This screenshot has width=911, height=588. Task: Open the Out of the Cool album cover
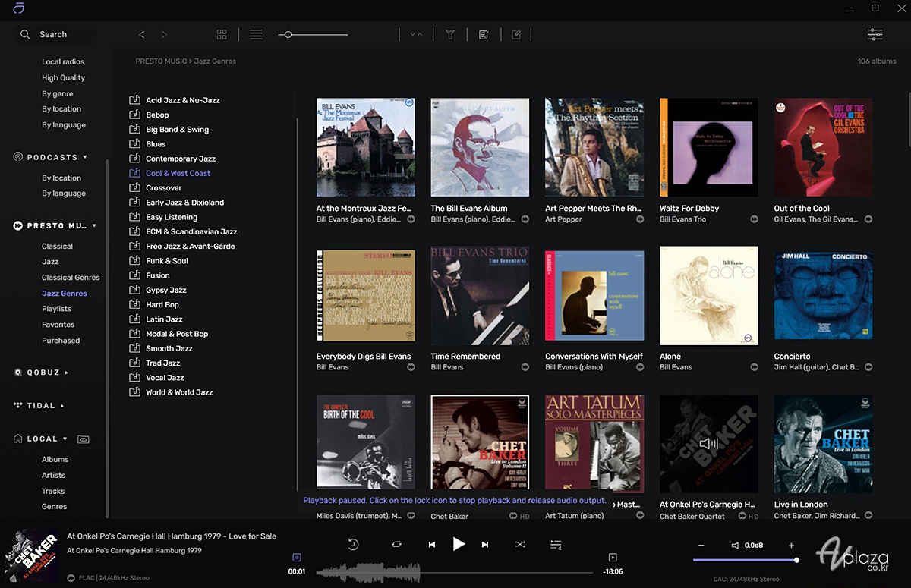pos(823,147)
